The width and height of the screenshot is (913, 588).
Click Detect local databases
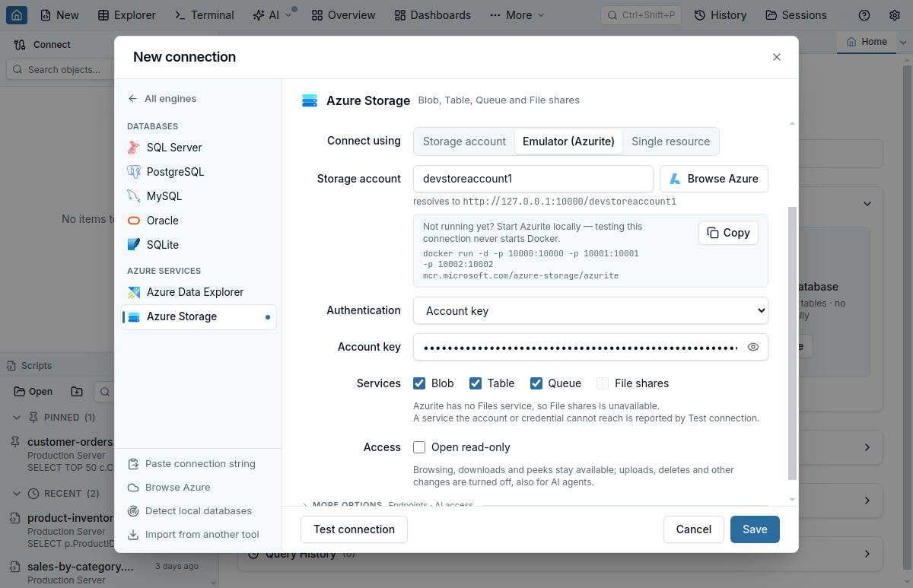(189, 510)
